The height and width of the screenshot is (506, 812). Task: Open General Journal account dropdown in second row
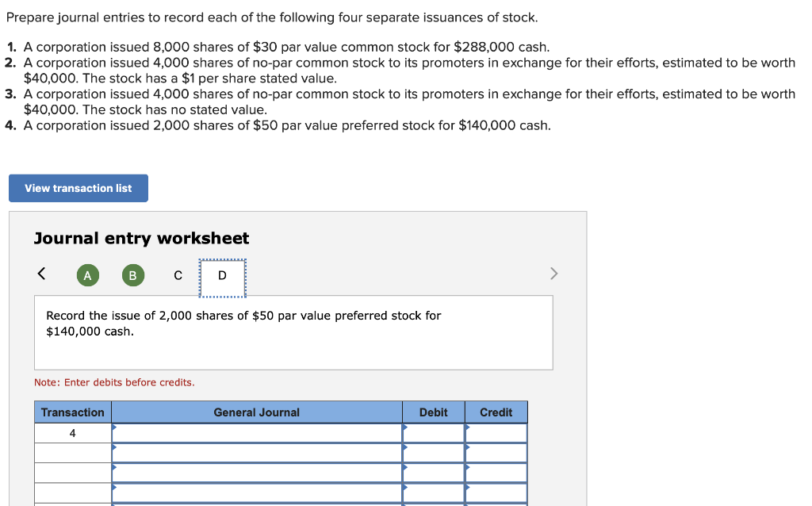257,453
